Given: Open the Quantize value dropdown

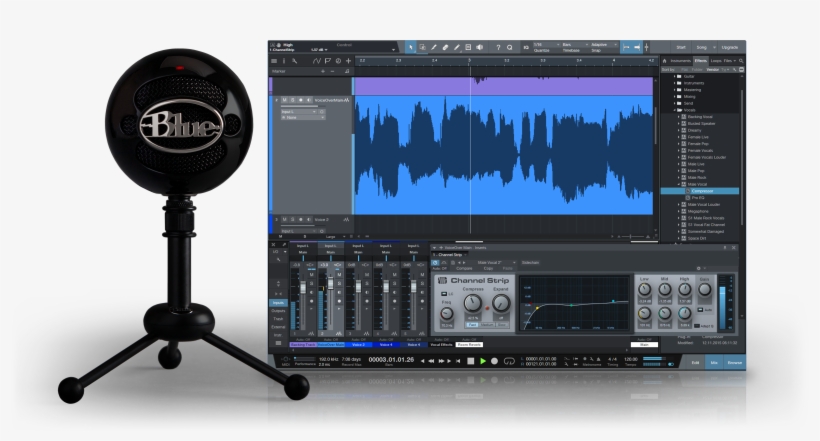Looking at the screenshot, I should [546, 45].
